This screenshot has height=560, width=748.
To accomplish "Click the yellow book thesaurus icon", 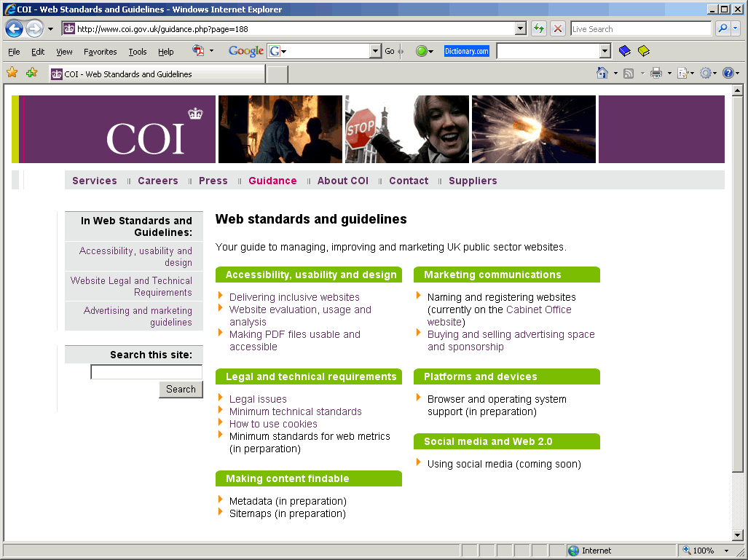I will tap(644, 50).
